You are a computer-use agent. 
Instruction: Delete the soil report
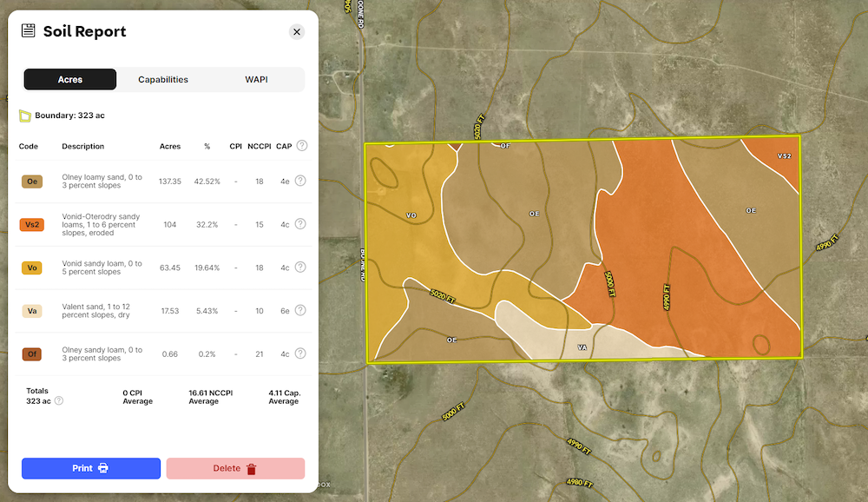click(235, 468)
